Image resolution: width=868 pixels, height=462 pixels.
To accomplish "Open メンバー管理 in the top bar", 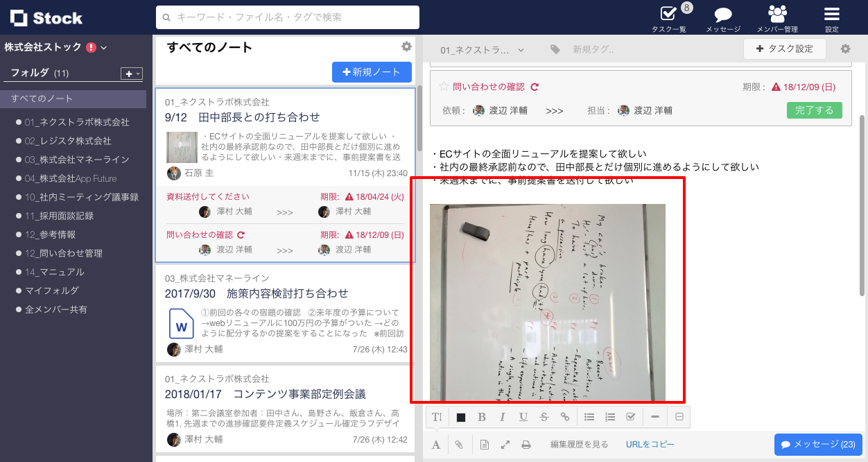I will click(776, 17).
